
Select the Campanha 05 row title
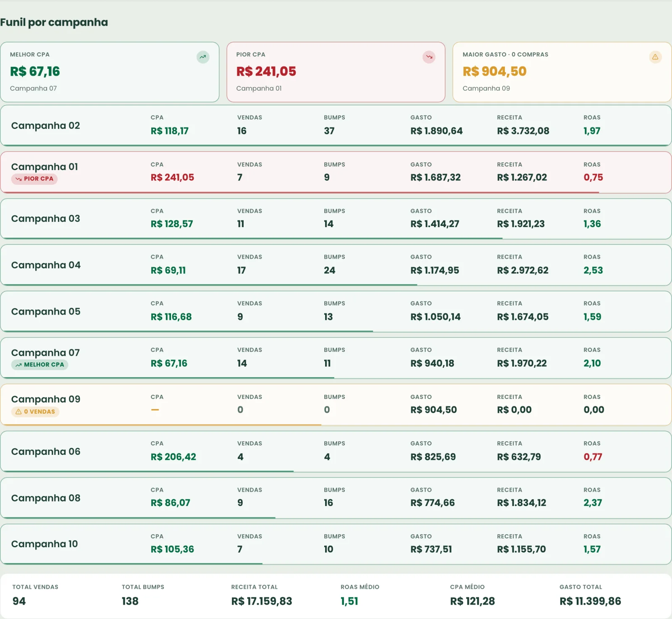pyautogui.click(x=46, y=312)
